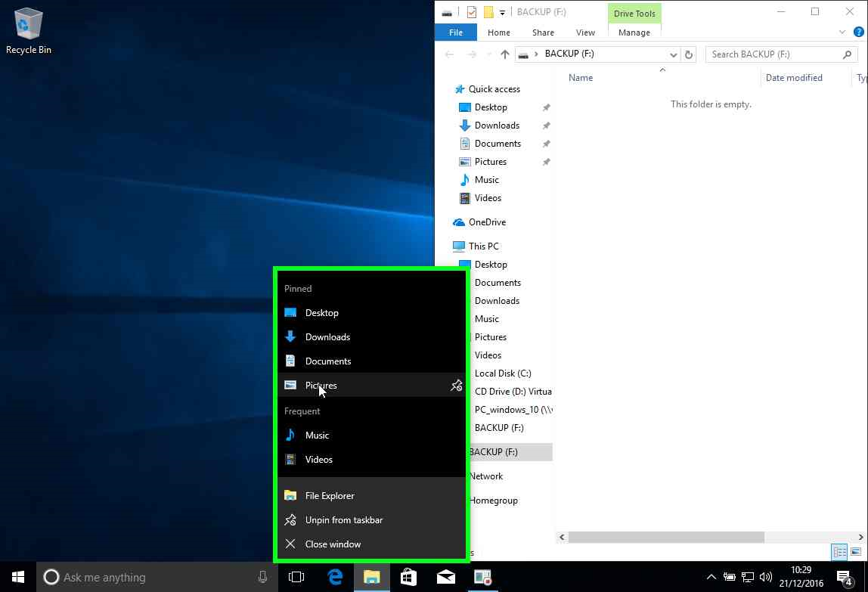Open Music from the Frequent list

click(x=371, y=435)
